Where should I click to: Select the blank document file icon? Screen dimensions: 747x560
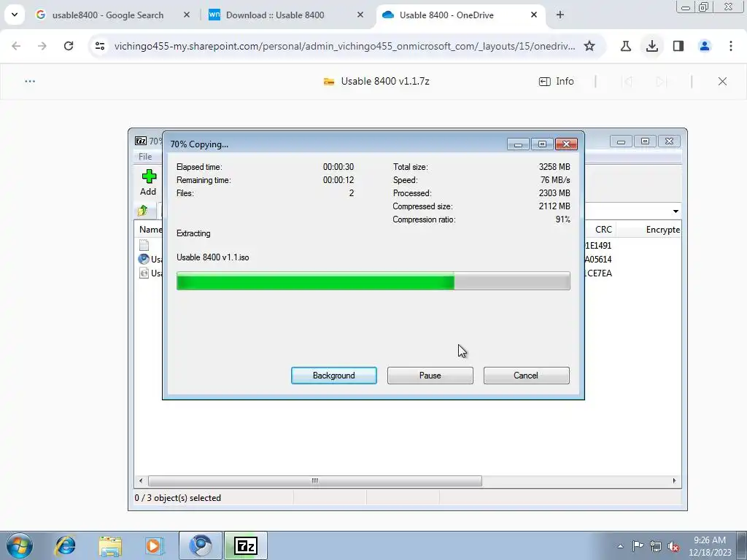pyautogui.click(x=144, y=245)
